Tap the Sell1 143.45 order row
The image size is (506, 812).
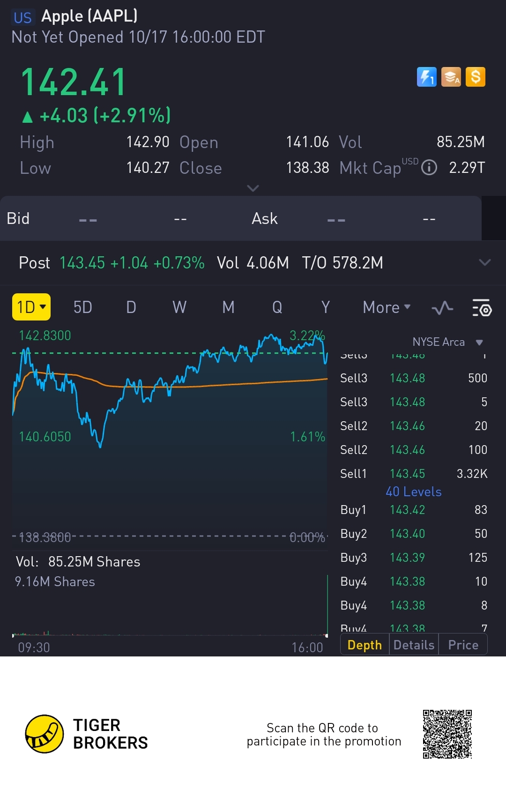pyautogui.click(x=413, y=474)
